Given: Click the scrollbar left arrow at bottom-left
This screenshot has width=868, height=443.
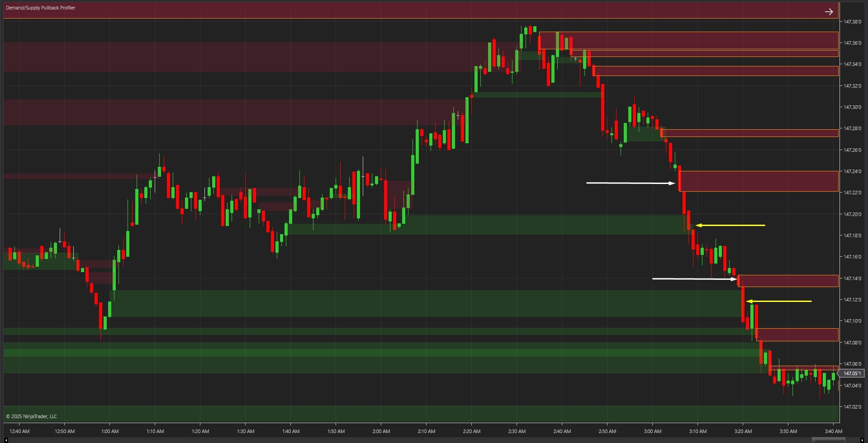Looking at the screenshot, I should tap(6, 440).
